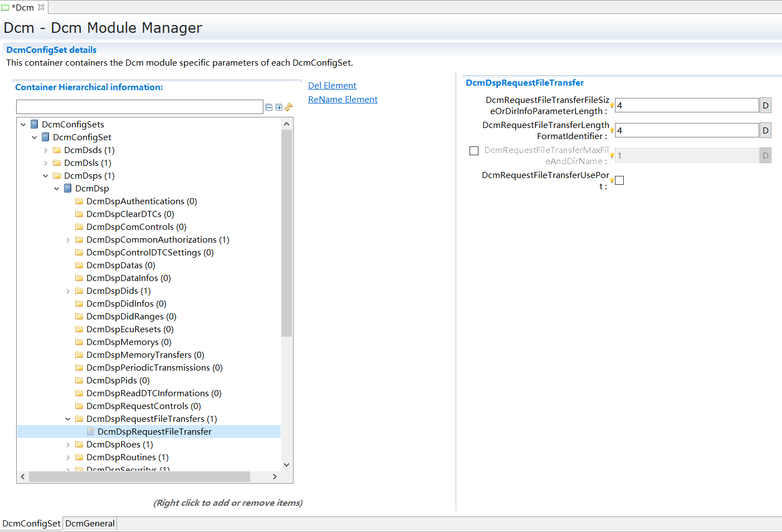Viewport: 782px width, 532px height.
Task: Switch to the DcmGeneral tab
Action: click(x=90, y=523)
